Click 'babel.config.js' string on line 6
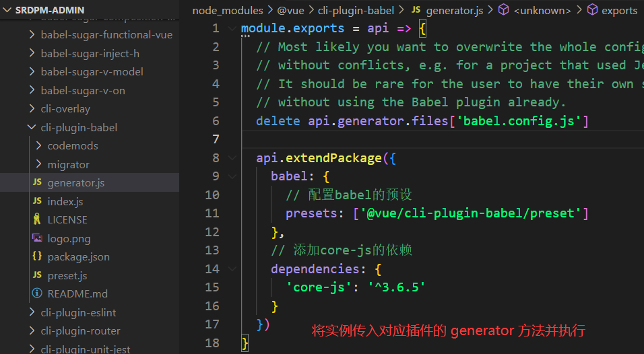 click(519, 121)
